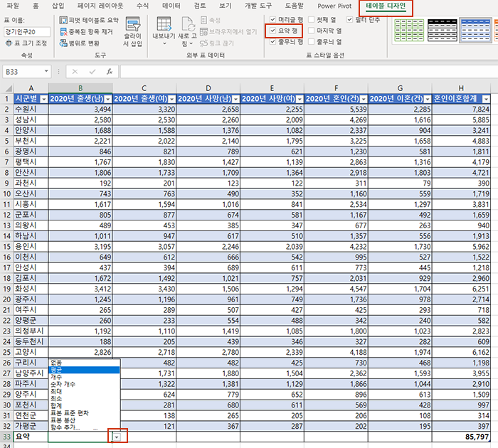Click the Select All corner triangle
498x448 pixels.
pyautogui.click(x=9, y=88)
